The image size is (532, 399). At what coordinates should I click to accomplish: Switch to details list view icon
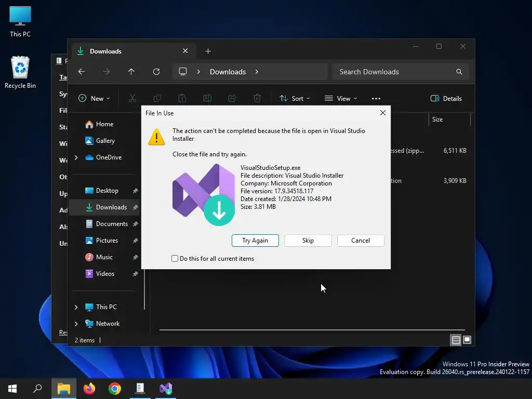[456, 340]
